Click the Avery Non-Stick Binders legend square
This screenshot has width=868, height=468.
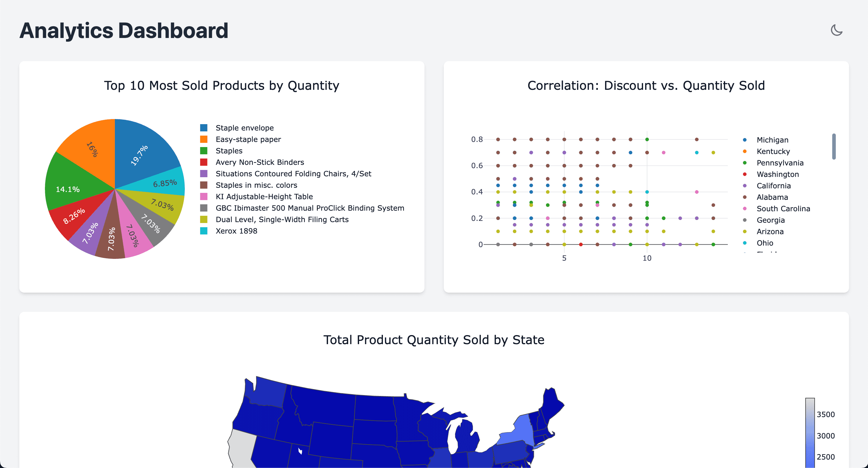(204, 162)
